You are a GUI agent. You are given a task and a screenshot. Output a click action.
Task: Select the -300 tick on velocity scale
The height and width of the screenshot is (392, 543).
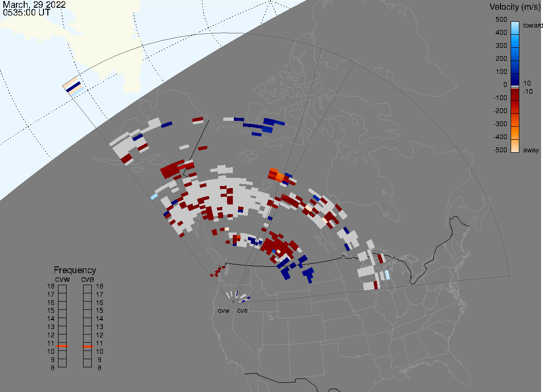pyautogui.click(x=500, y=124)
